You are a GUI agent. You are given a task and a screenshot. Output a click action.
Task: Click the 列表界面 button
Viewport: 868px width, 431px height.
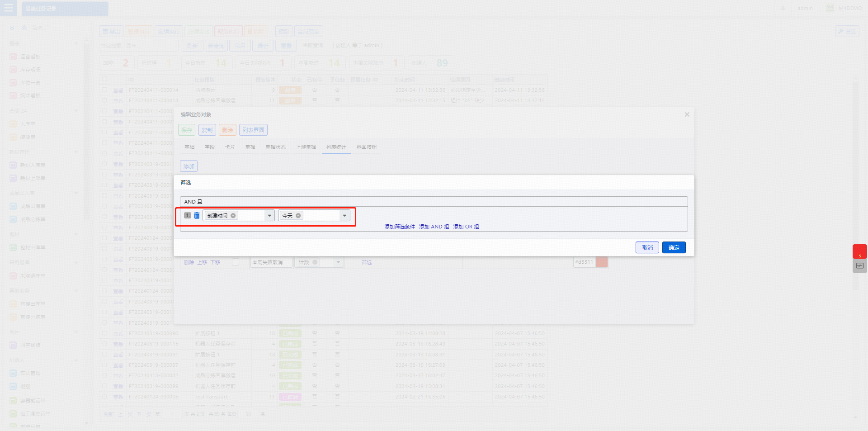click(x=253, y=130)
